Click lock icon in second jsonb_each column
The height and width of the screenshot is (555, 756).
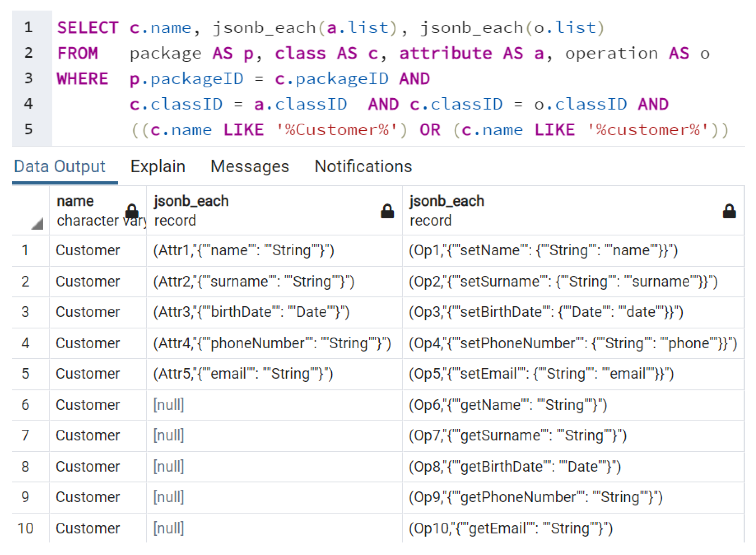coord(729,211)
